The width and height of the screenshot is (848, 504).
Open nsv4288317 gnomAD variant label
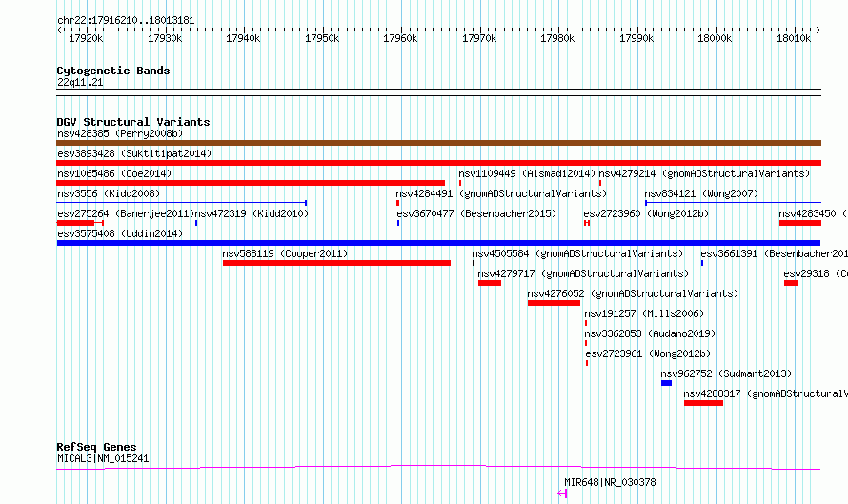[x=766, y=393]
